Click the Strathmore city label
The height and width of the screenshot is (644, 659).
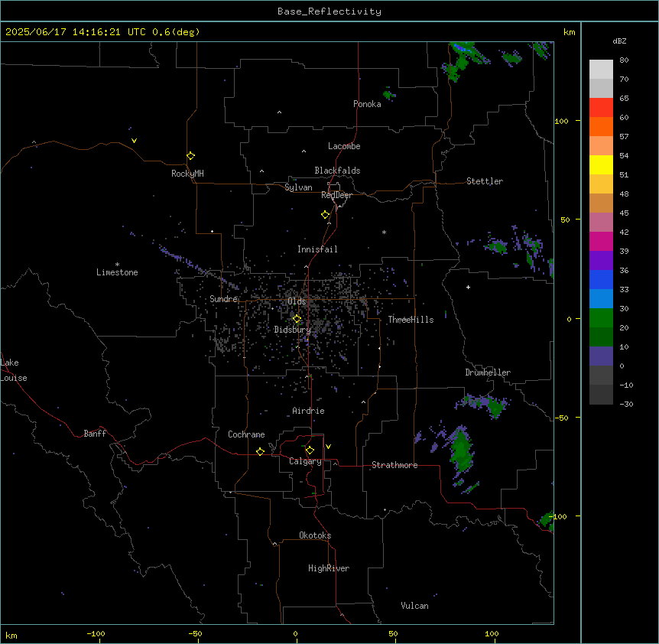coord(394,465)
